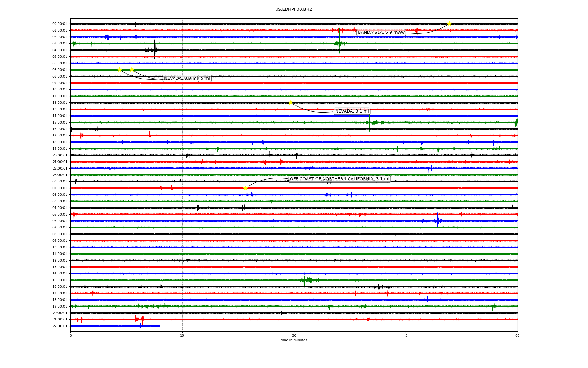Image resolution: width=588 pixels, height=368 pixels.
Task: Click the last 22:00:01 row label
Action: (x=60, y=326)
